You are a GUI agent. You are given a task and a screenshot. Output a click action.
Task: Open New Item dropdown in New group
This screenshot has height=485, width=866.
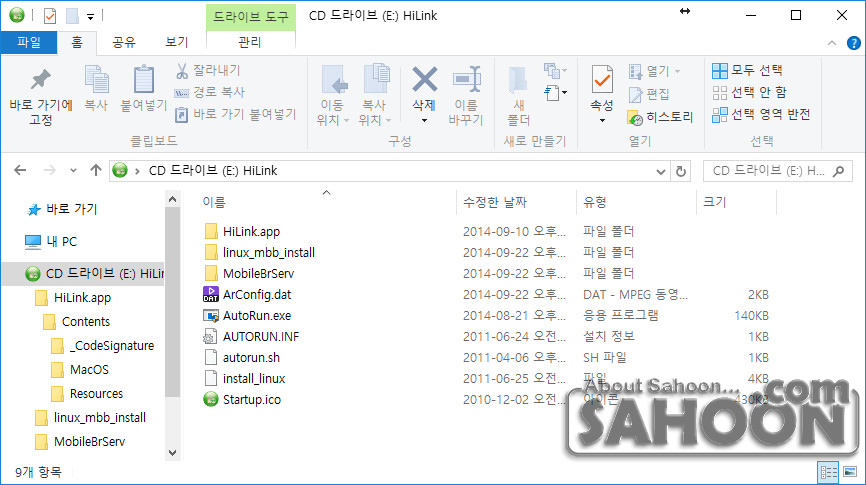pyautogui.click(x=555, y=70)
